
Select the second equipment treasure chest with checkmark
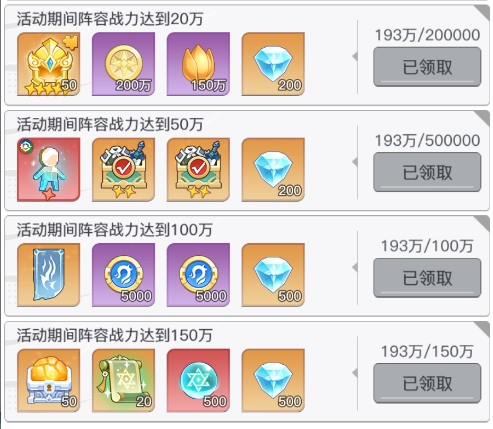coord(198,169)
